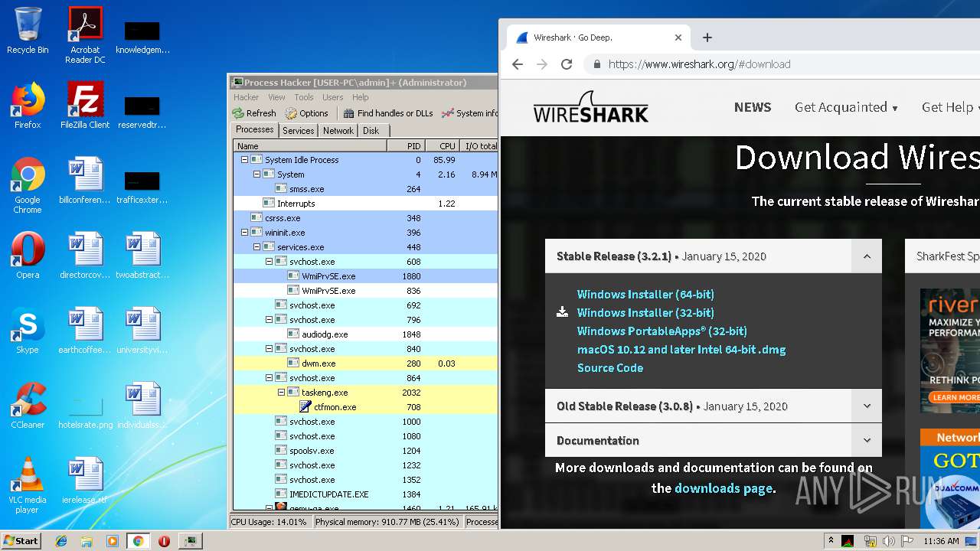Sort processes by the Name column header
Viewport: 980px width, 551px height.
[x=310, y=145]
